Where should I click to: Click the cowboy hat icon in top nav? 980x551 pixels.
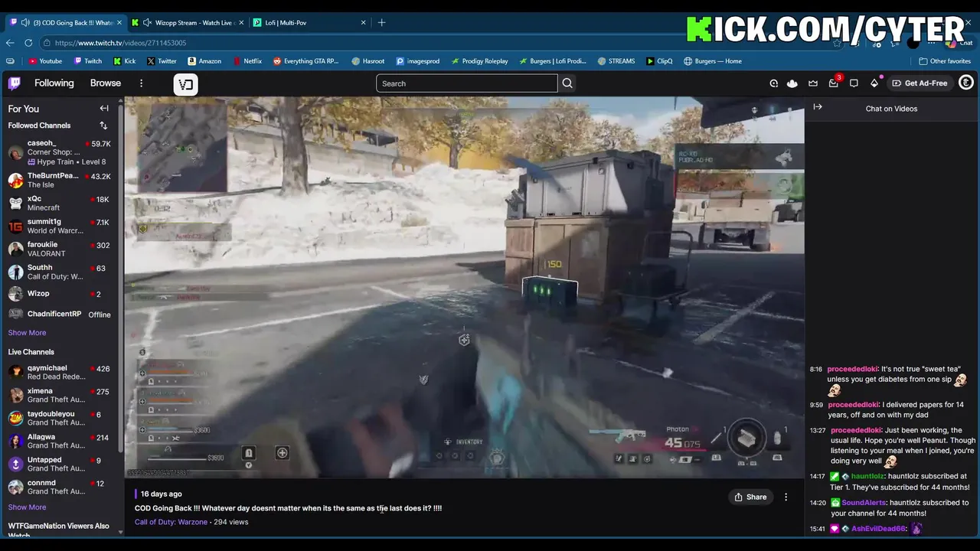pos(792,83)
